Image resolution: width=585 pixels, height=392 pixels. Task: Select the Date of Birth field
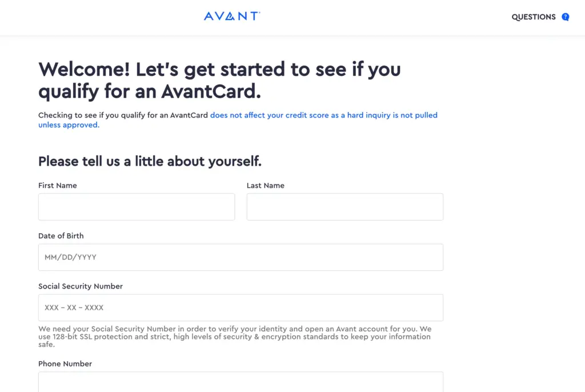click(241, 257)
